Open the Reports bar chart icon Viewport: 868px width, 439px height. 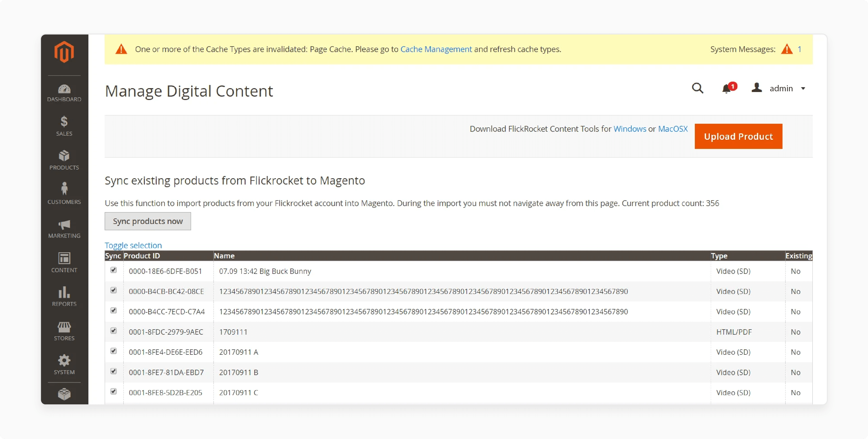click(64, 293)
